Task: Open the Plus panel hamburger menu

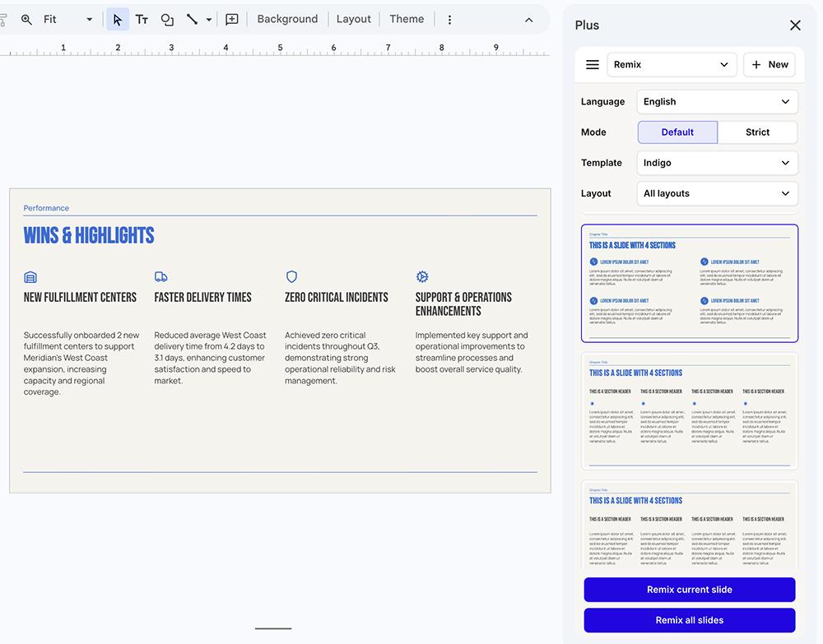Action: 592,64
